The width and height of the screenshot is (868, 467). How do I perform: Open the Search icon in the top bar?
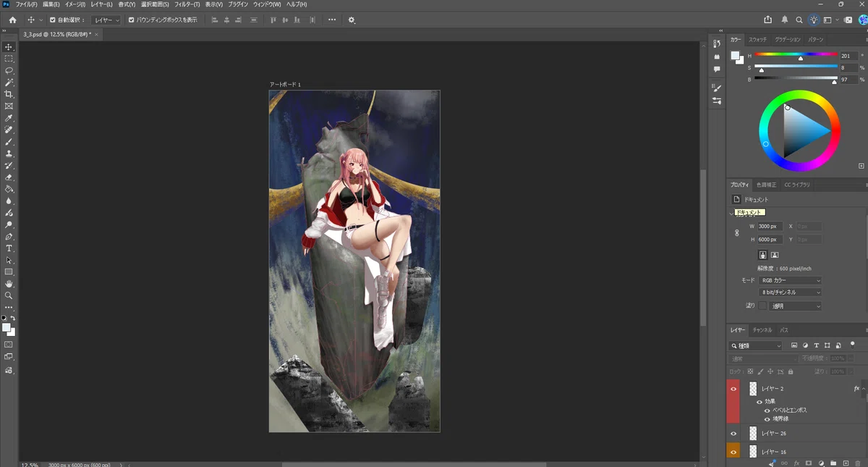pos(799,20)
